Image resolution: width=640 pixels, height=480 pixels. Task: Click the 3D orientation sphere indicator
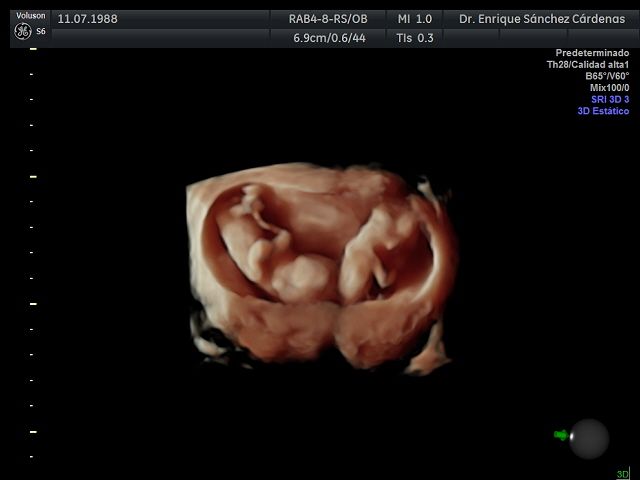[589, 439]
